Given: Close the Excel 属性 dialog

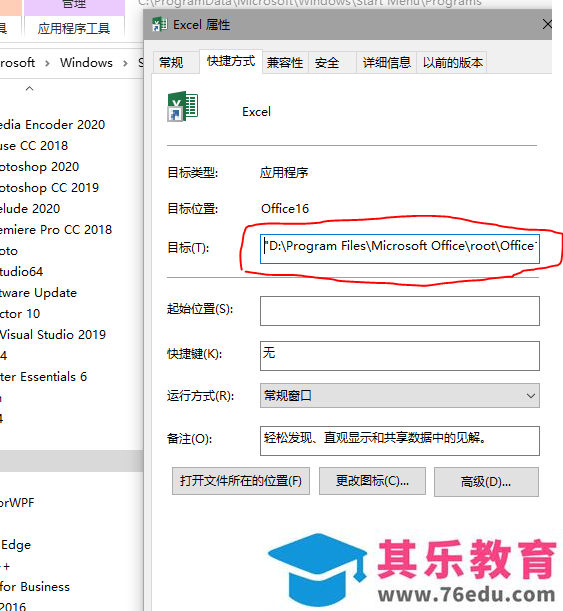Looking at the screenshot, I should [547, 24].
